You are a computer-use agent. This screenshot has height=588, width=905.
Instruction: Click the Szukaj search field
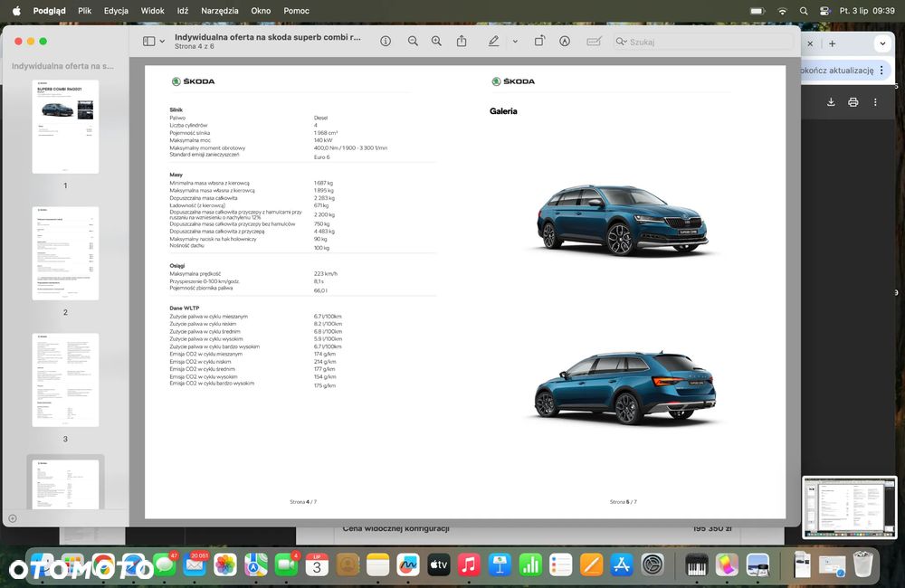[x=704, y=42]
